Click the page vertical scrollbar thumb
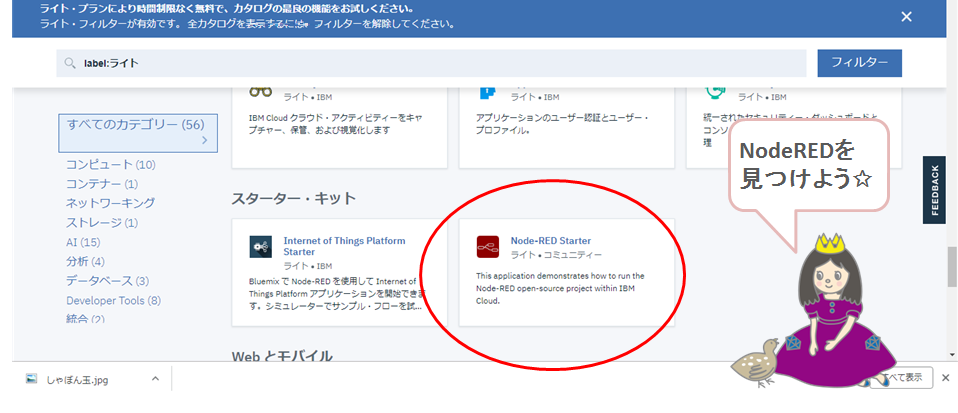The width and height of the screenshot is (958, 413). pos(951,266)
